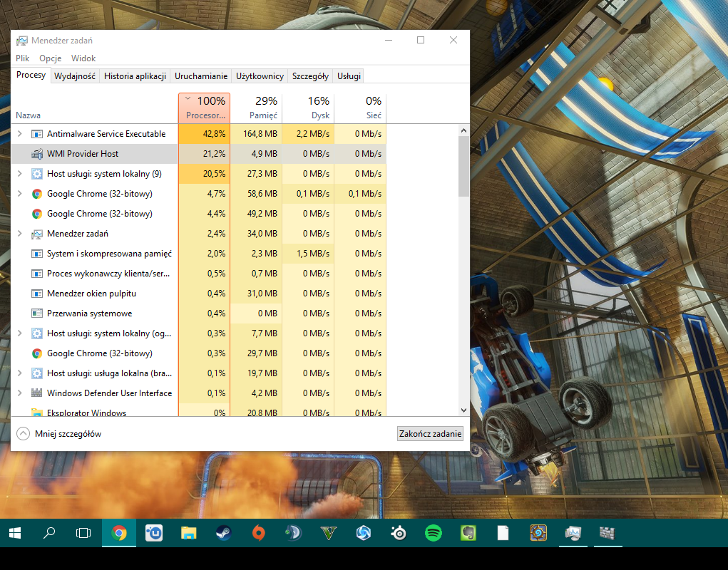728x570 pixels.
Task: Select the Procesy tab
Action: tap(31, 75)
